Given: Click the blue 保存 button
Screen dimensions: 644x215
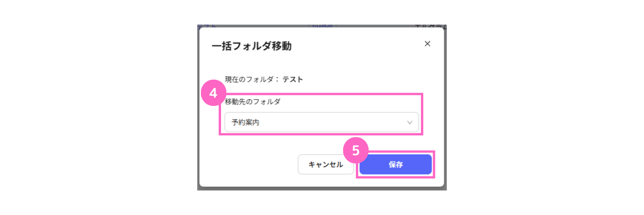Looking at the screenshot, I should point(395,164).
